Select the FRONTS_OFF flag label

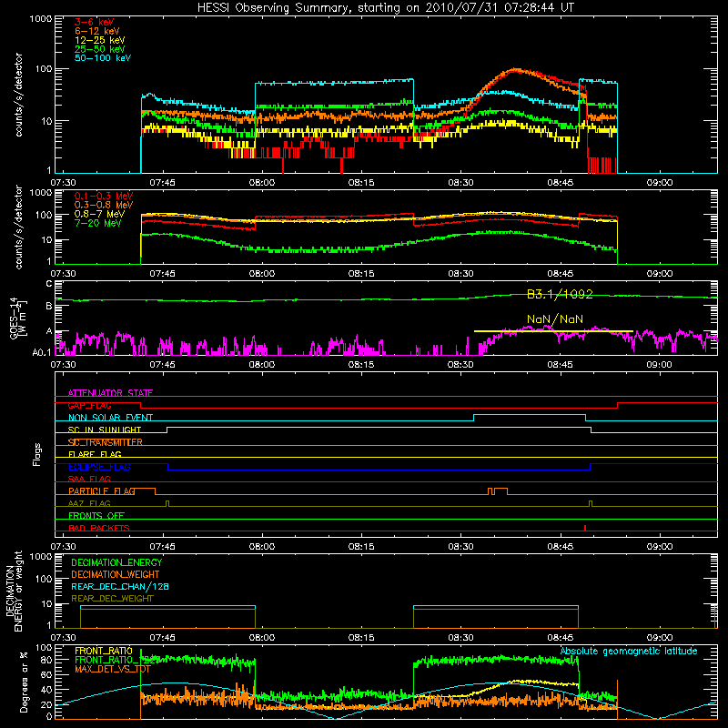[96, 515]
